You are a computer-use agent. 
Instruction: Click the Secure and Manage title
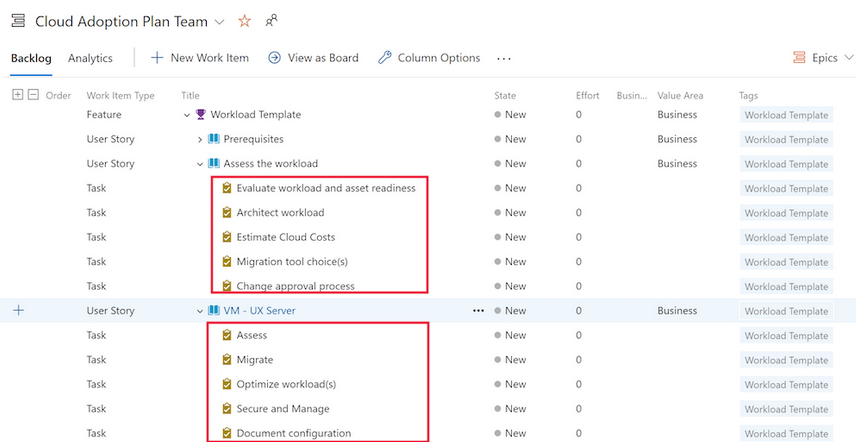tap(283, 409)
